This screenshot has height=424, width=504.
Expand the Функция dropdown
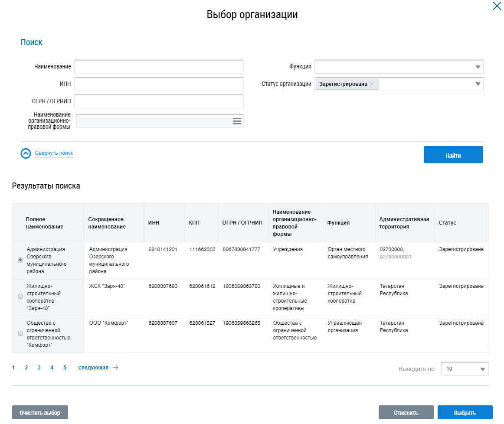click(x=478, y=67)
